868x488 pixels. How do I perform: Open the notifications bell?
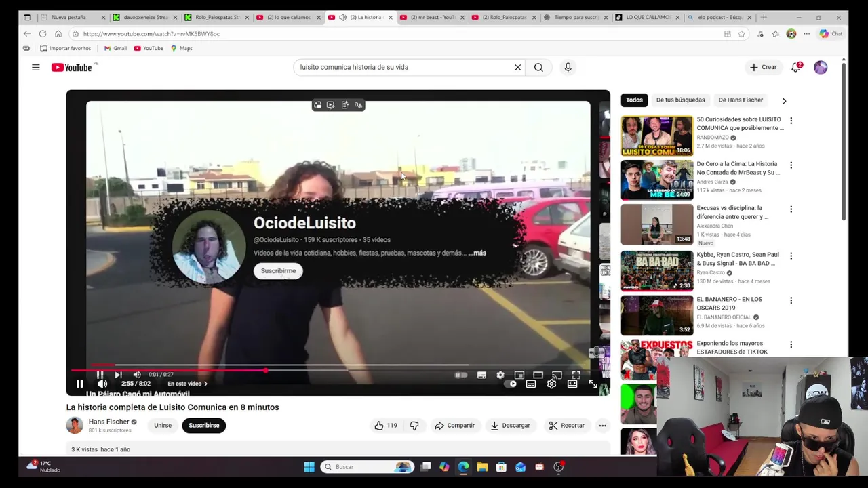click(796, 67)
